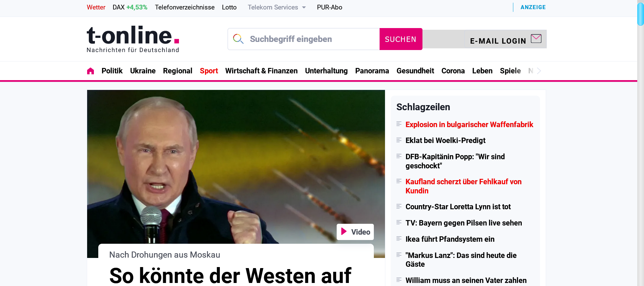Show more categories with navigation right chevron
The width and height of the screenshot is (644, 286).
click(x=539, y=71)
